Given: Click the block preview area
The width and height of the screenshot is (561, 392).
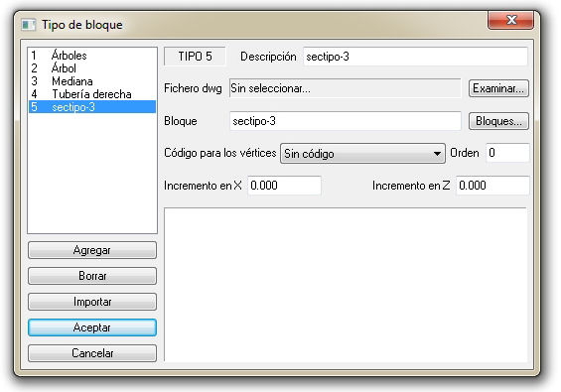Looking at the screenshot, I should point(346,285).
